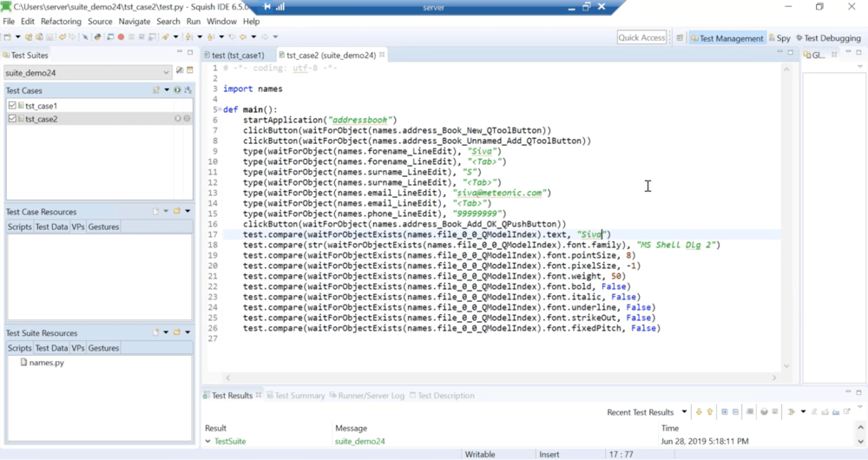The image size is (868, 460).
Task: Open the Open Perspective icon
Action: (680, 38)
